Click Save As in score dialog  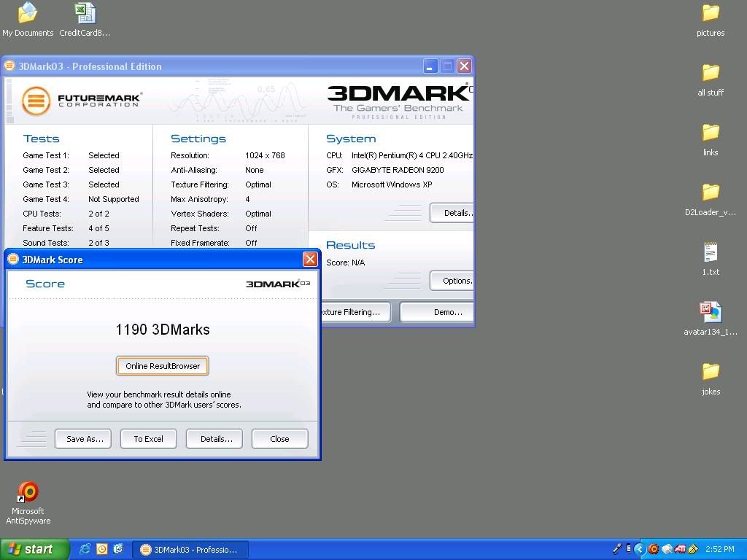tap(83, 439)
